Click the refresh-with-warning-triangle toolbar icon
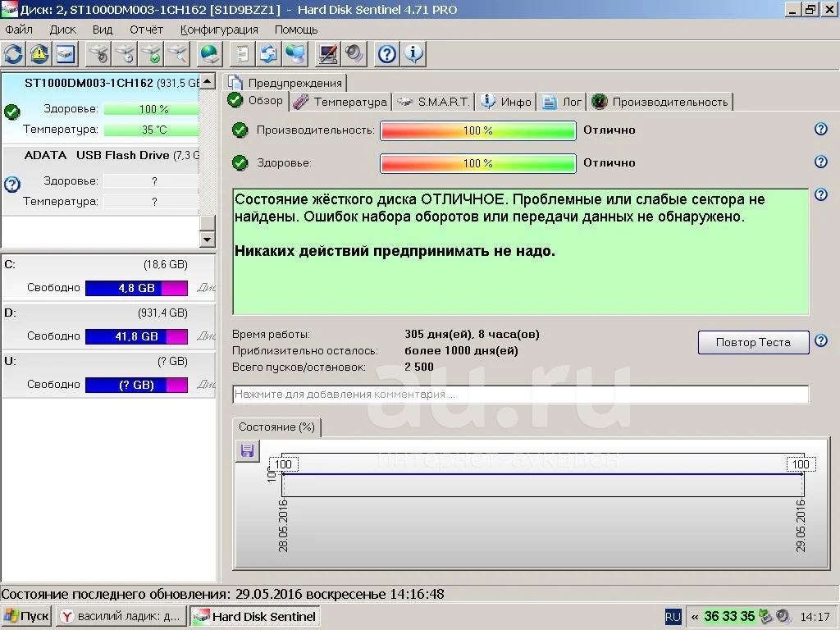The image size is (840, 630). coord(39,54)
